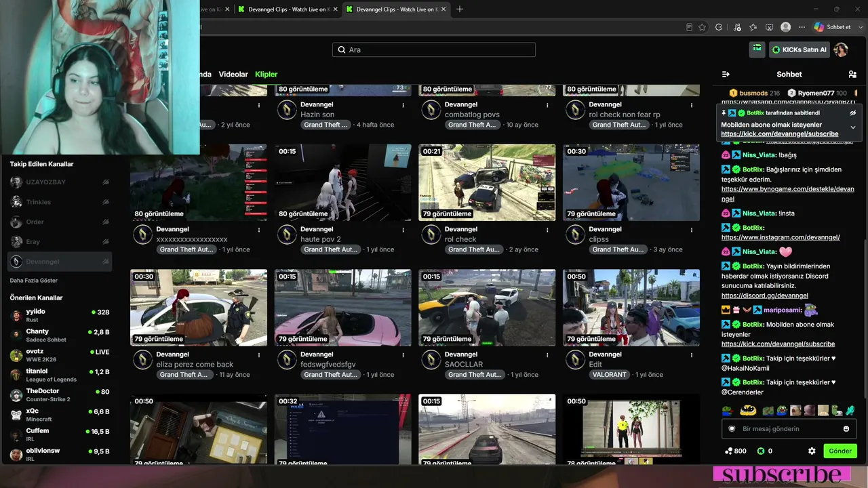Hide the pinned BotRix message
Image resolution: width=868 pixels, height=488 pixels.
(853, 113)
